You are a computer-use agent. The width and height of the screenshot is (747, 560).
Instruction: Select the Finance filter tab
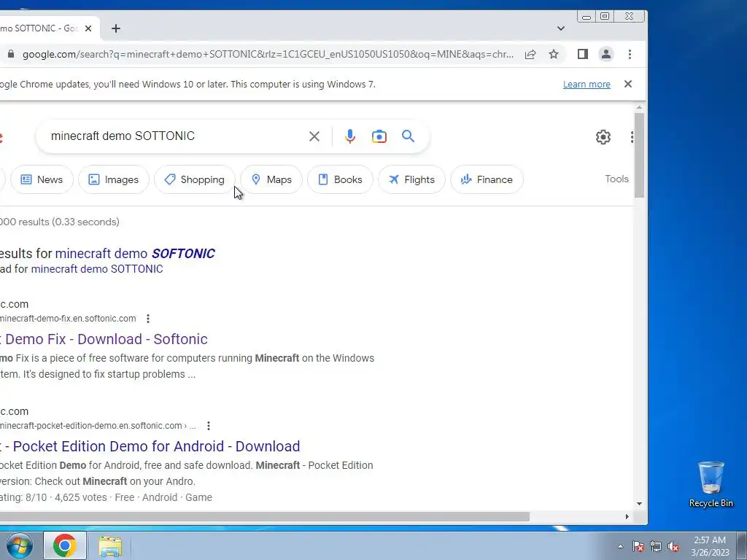(487, 179)
